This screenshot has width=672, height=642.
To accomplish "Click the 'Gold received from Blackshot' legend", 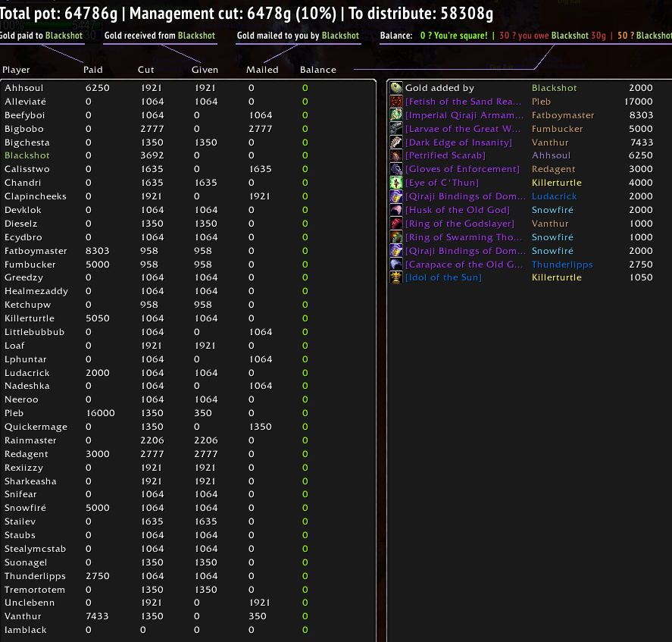I will 159,36.
